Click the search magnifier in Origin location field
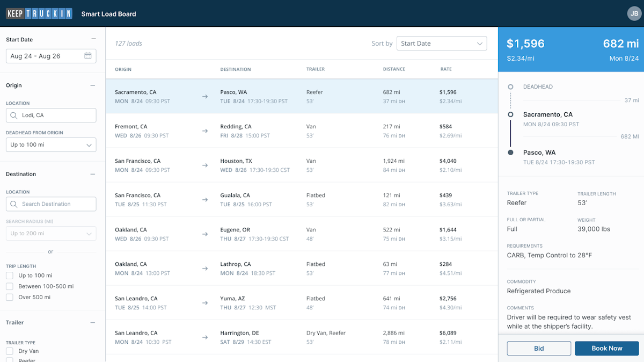The width and height of the screenshot is (644, 362). (15, 115)
